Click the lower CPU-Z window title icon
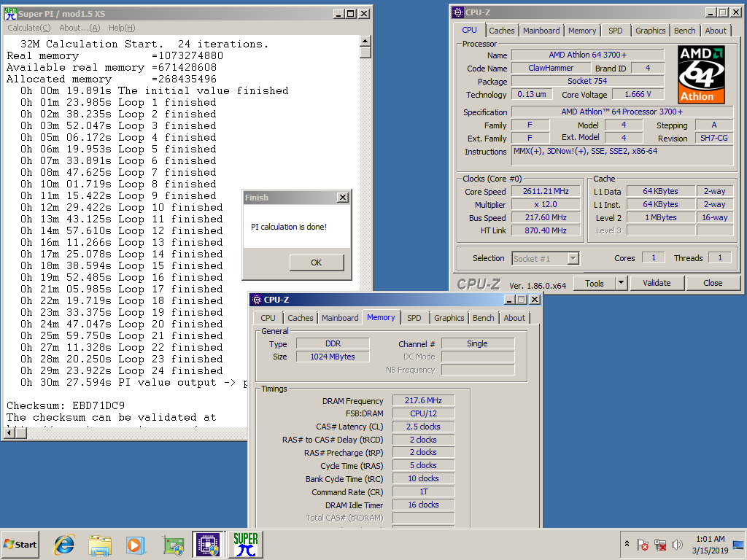The height and width of the screenshot is (560, 747). point(257,300)
